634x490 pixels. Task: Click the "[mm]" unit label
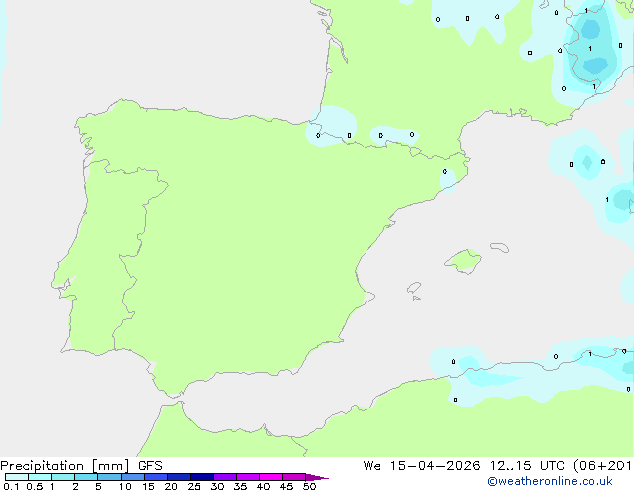[110, 466]
